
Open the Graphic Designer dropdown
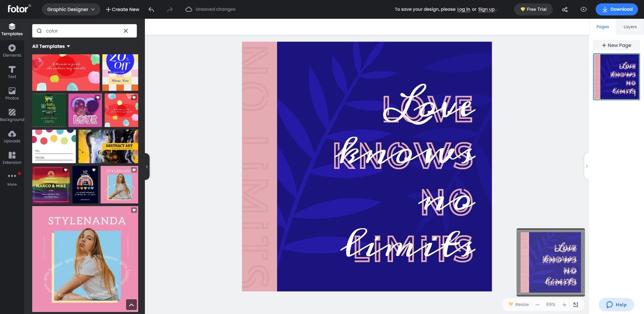[x=71, y=9]
